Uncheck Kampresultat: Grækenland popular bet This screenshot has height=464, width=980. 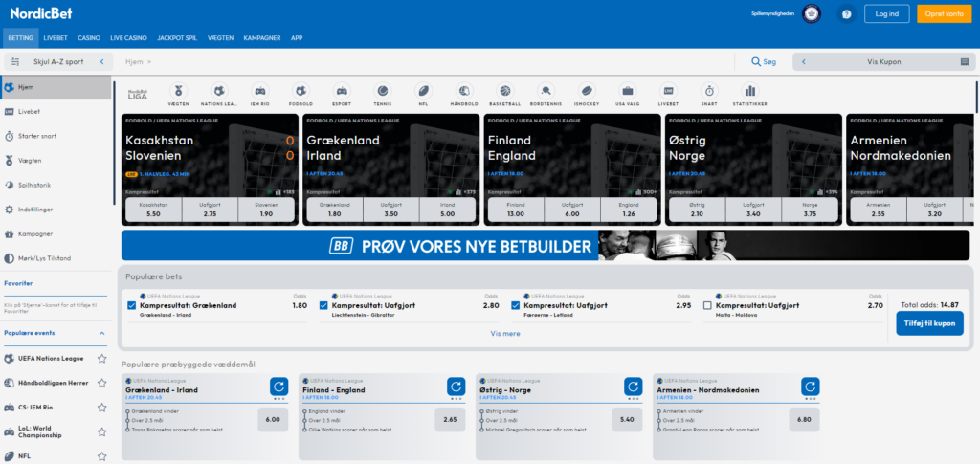coord(131,306)
